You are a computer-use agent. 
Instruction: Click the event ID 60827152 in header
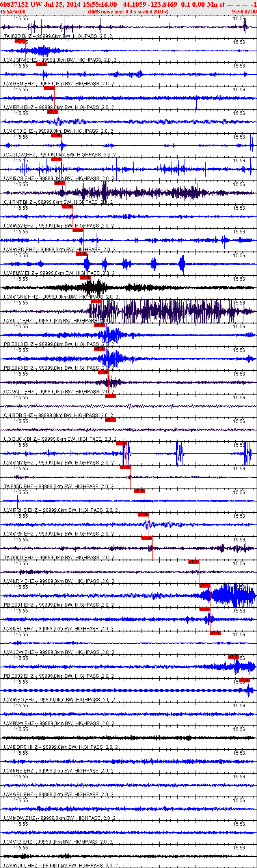pos(14,4)
